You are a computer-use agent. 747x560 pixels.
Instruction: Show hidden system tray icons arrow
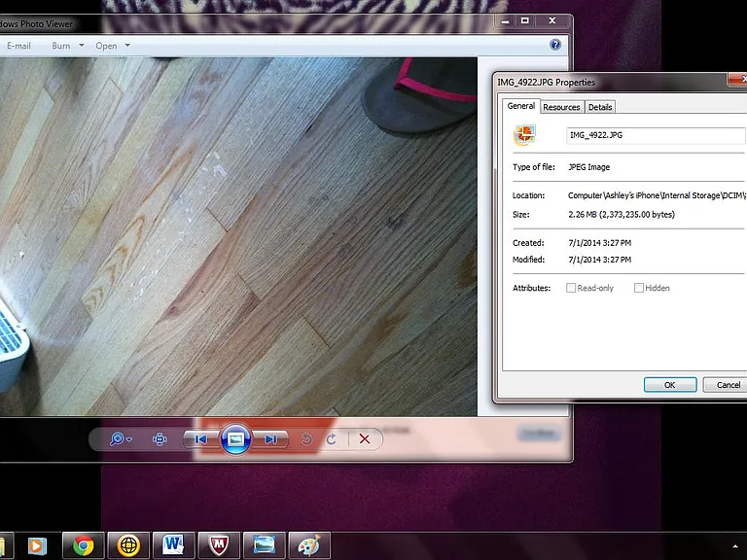point(735,545)
